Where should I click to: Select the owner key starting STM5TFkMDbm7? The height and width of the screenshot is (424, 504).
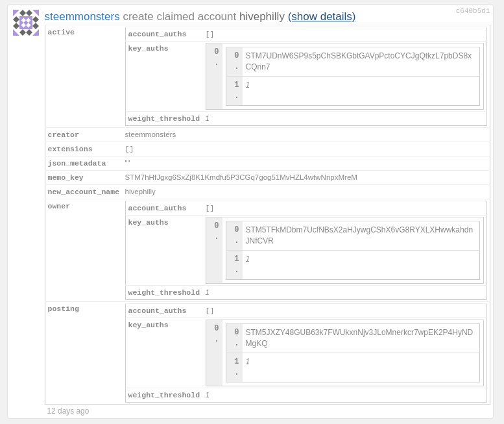(x=359, y=235)
